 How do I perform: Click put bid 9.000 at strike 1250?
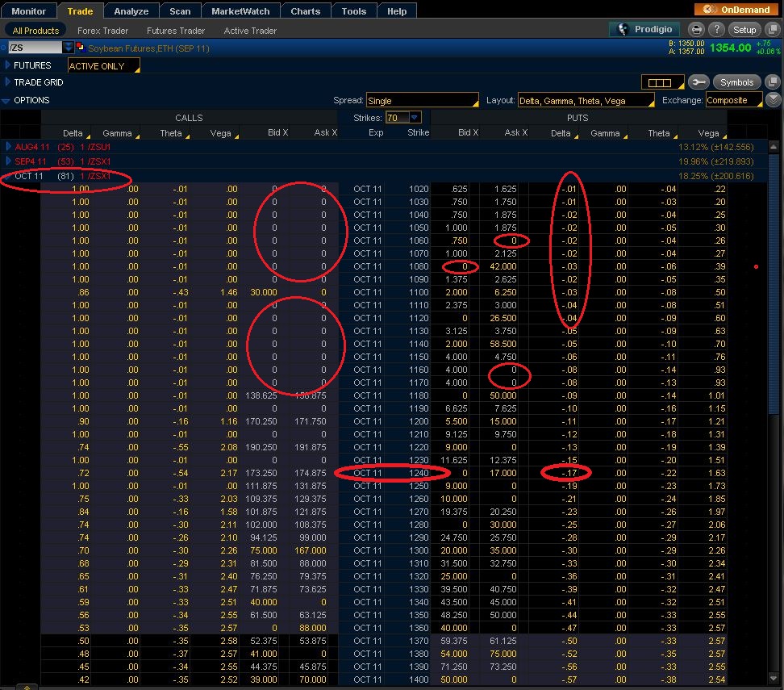coord(456,486)
